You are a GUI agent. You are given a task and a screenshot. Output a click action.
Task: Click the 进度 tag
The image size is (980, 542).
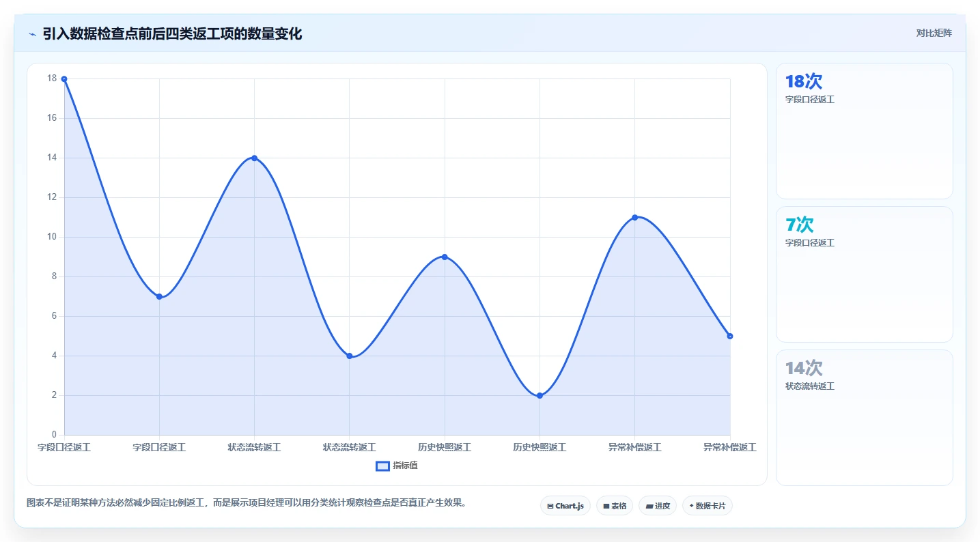coord(657,506)
